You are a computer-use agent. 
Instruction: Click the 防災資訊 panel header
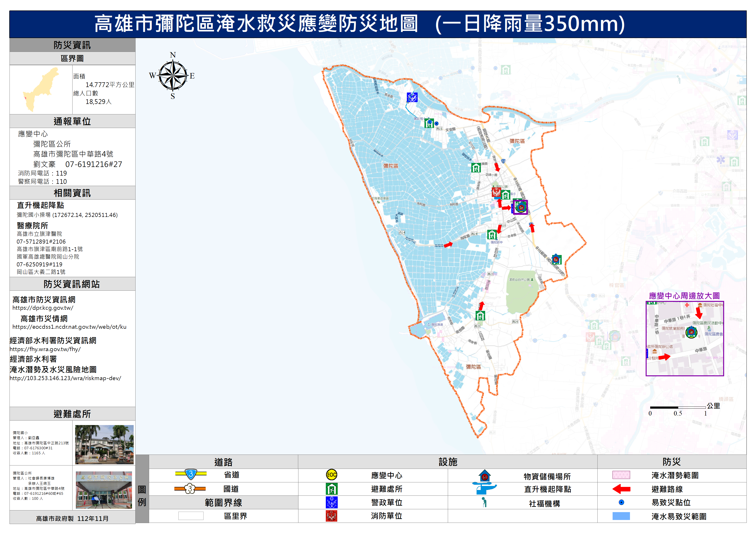click(x=73, y=45)
